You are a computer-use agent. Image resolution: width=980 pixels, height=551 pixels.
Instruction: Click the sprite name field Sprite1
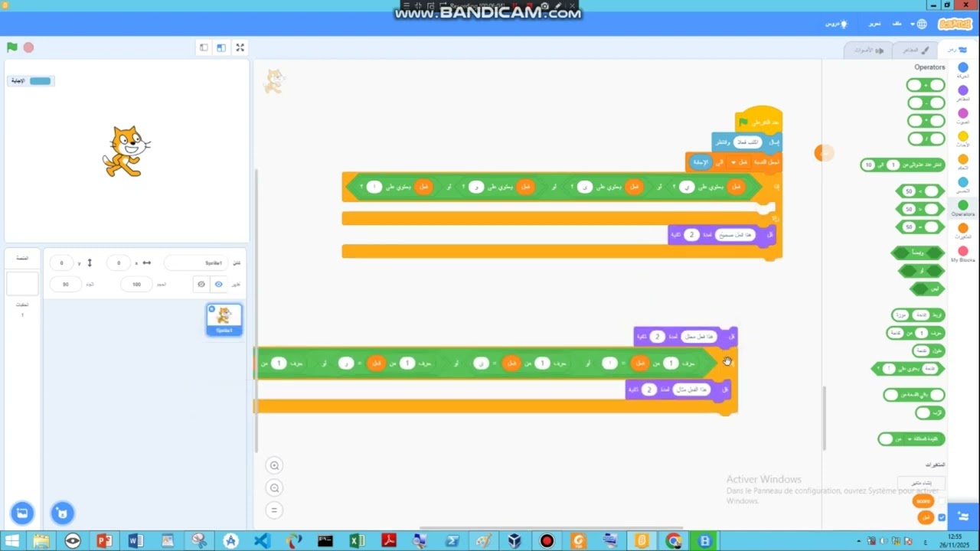click(x=196, y=262)
